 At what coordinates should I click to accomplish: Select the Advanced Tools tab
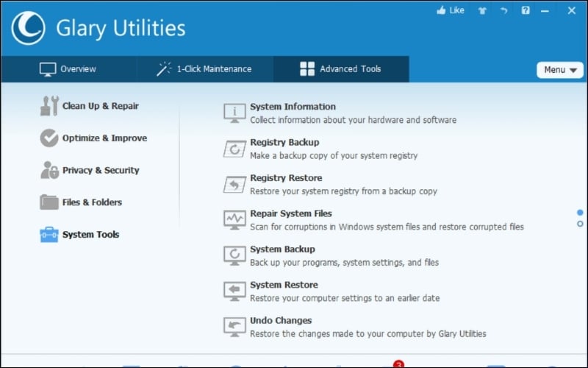tap(341, 69)
